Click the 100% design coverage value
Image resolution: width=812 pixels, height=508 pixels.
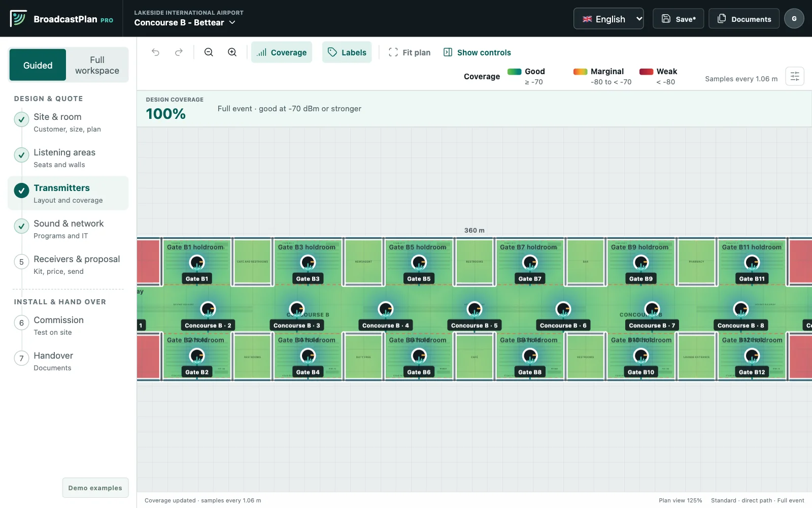coord(166,114)
